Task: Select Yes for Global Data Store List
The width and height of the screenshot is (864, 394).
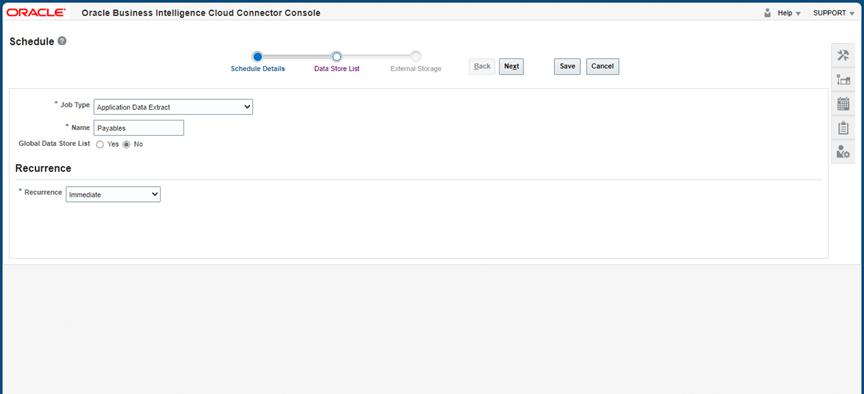Action: 100,144
